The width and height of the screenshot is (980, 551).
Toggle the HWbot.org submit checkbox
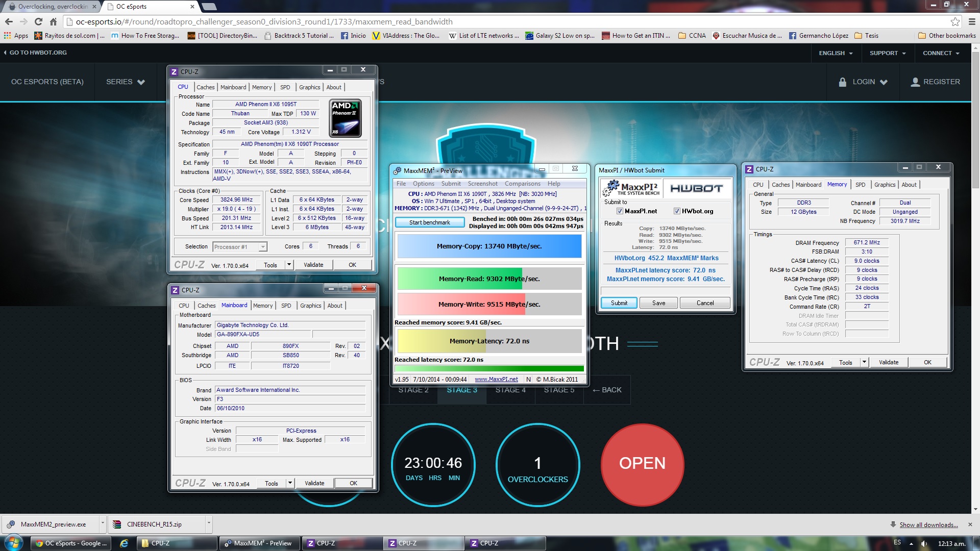tap(677, 211)
